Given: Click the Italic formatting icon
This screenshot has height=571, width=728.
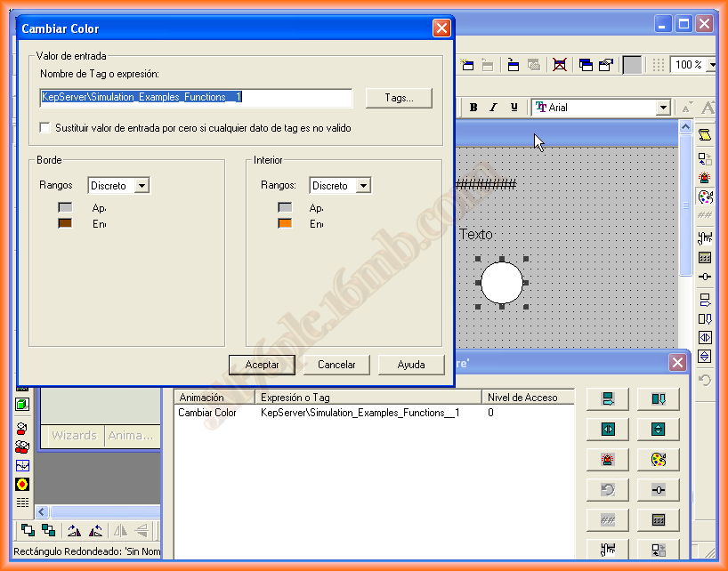Looking at the screenshot, I should coord(493,108).
